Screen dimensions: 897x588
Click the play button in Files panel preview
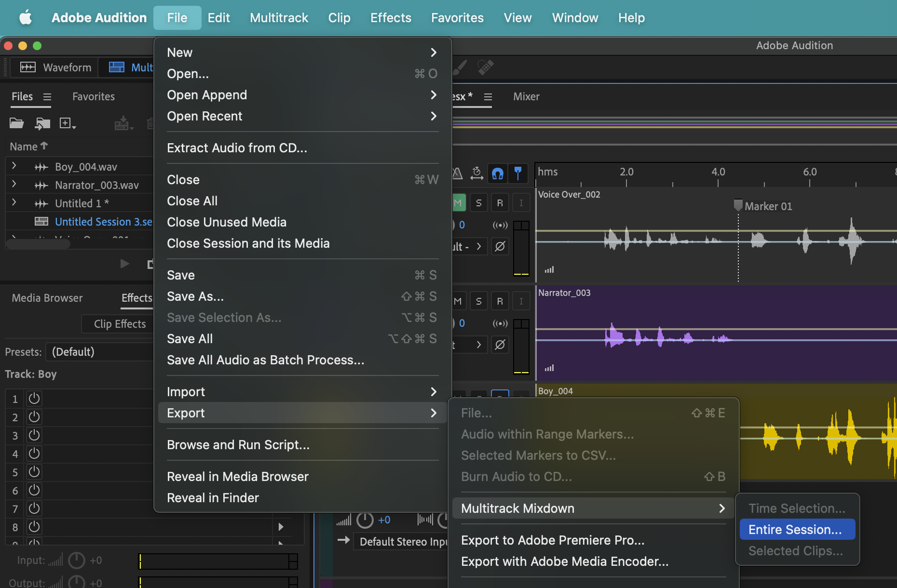(124, 264)
